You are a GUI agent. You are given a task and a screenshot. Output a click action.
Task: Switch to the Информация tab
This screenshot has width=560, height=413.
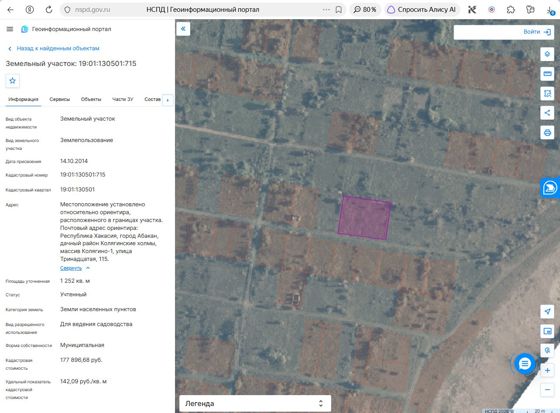[x=23, y=99]
